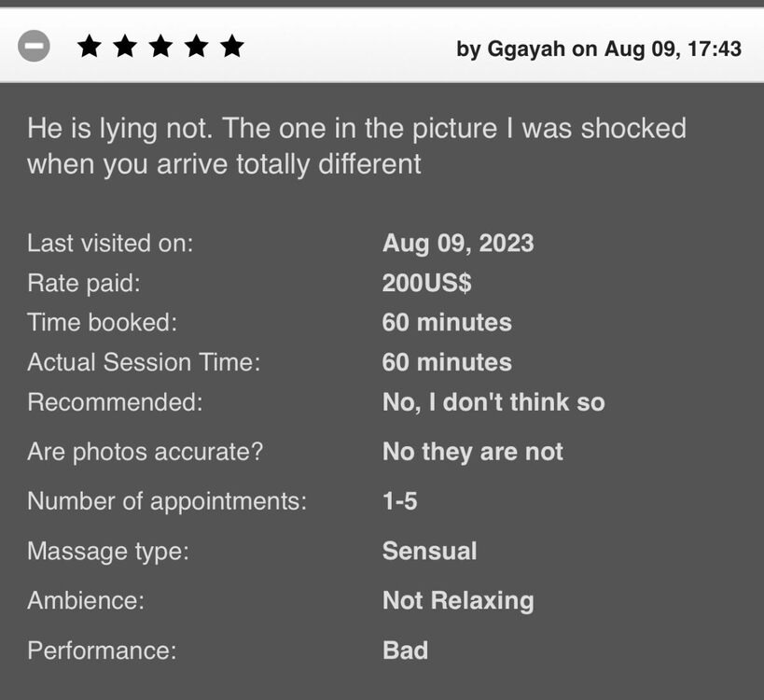The width and height of the screenshot is (764, 700).
Task: Click the Sensual massage type value
Action: tap(429, 551)
